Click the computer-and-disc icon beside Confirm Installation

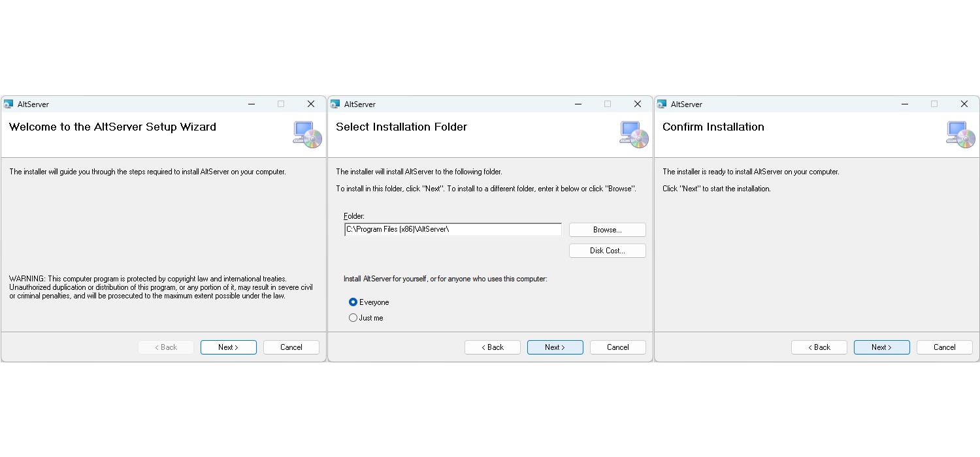pyautogui.click(x=961, y=134)
